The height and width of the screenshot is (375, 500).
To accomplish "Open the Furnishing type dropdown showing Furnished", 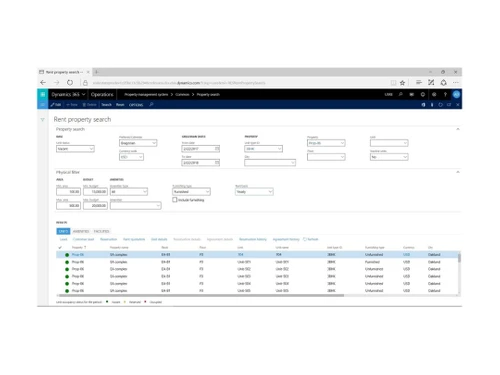I will 191,192.
